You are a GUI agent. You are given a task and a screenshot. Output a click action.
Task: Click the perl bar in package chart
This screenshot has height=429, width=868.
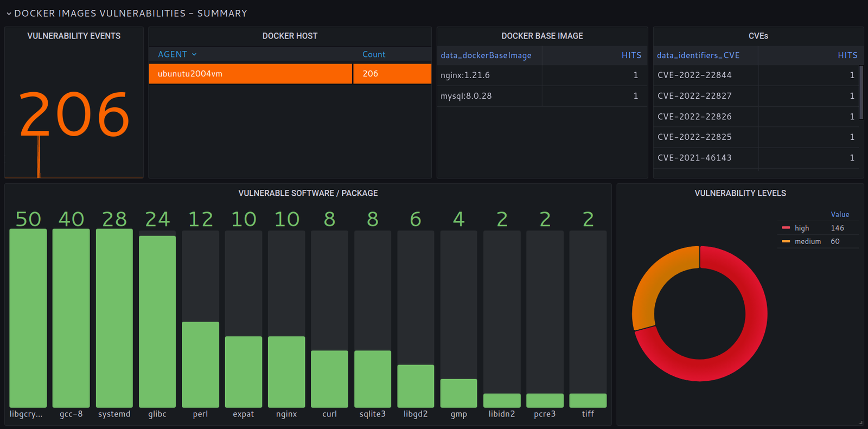point(200,364)
